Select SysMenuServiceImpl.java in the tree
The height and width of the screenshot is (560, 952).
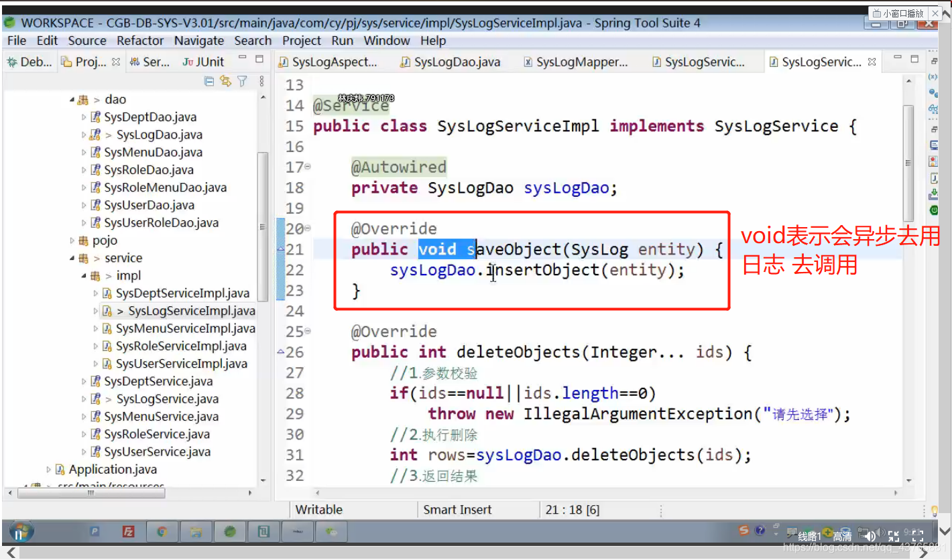click(185, 328)
